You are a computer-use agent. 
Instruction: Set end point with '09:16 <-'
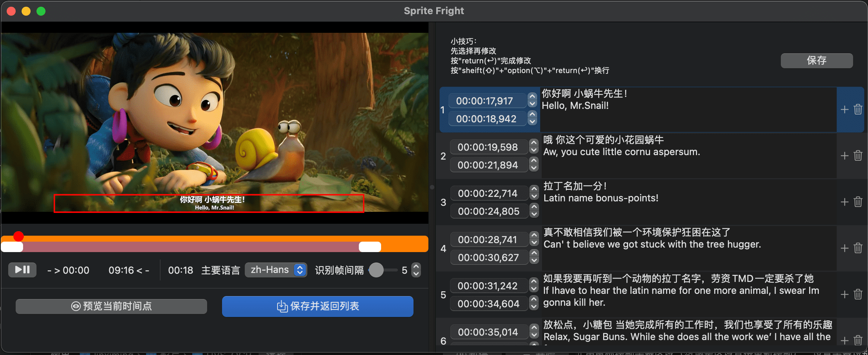tap(129, 270)
